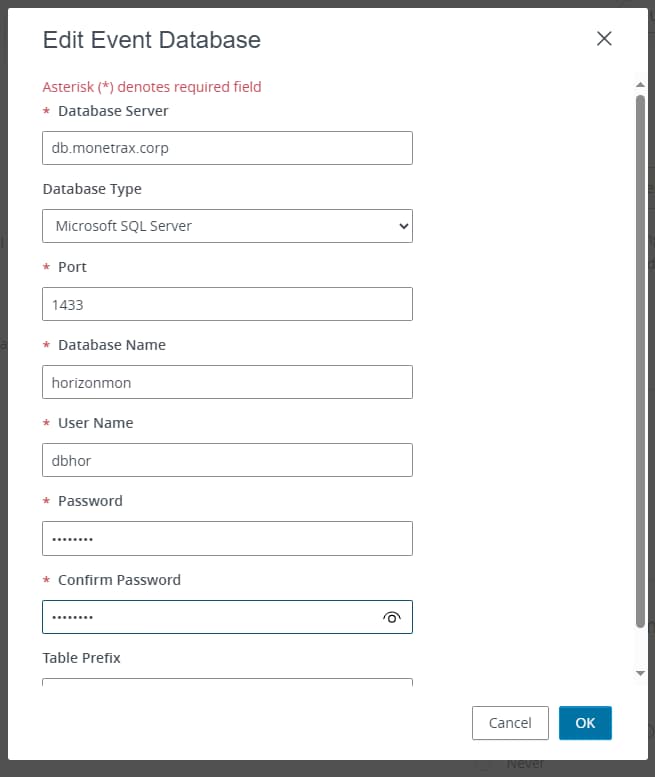Click the scrollbar down arrow
The height and width of the screenshot is (777, 655).
[640, 673]
